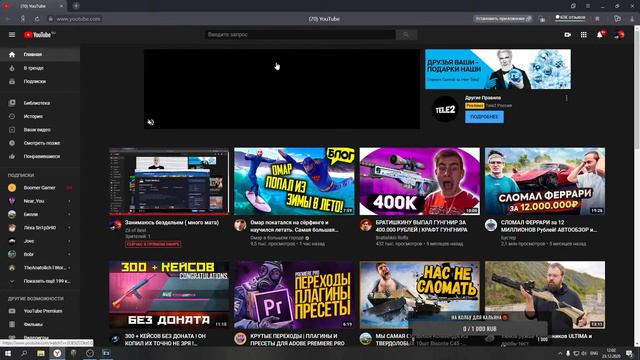Image resolution: width=640 pixels, height=360 pixels.
Task: Click title Крутые переходы плагины и пресеты
Action: tap(297, 340)
